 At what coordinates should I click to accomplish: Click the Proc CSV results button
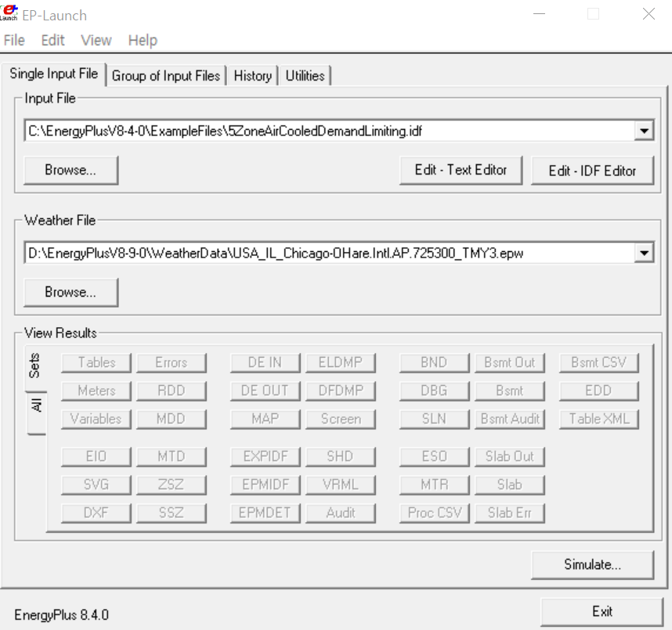pos(434,513)
